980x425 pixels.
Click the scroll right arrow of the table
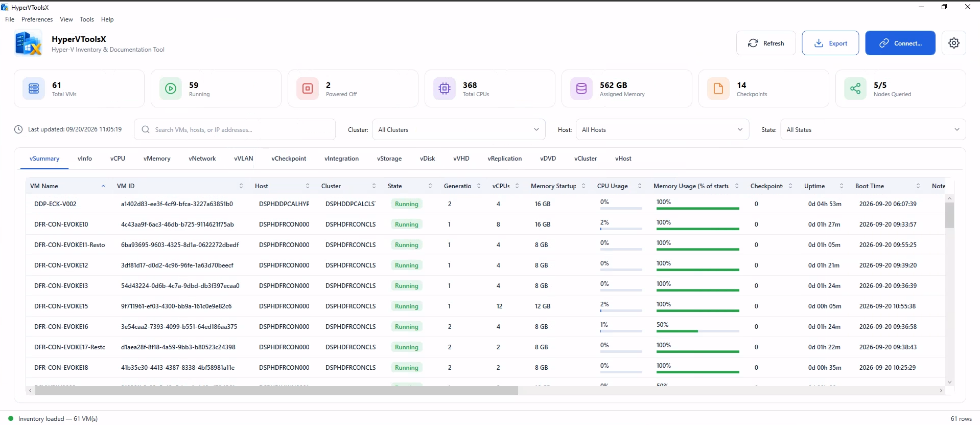tap(941, 391)
